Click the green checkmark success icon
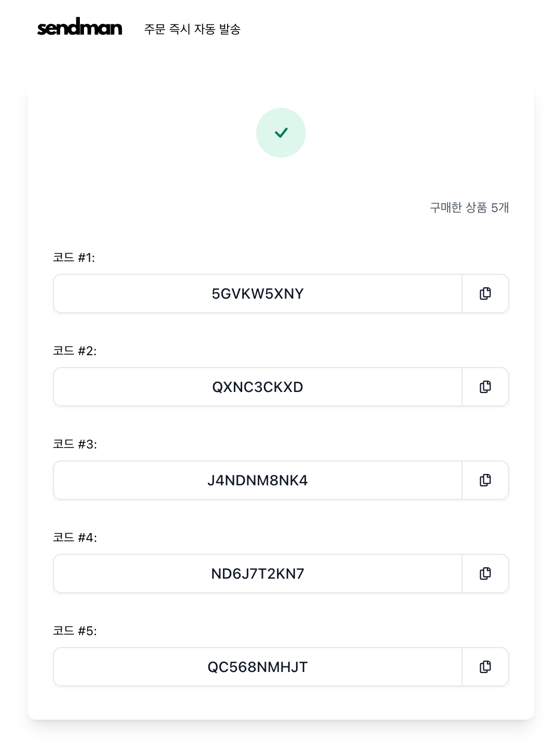560x756 pixels. pos(281,133)
